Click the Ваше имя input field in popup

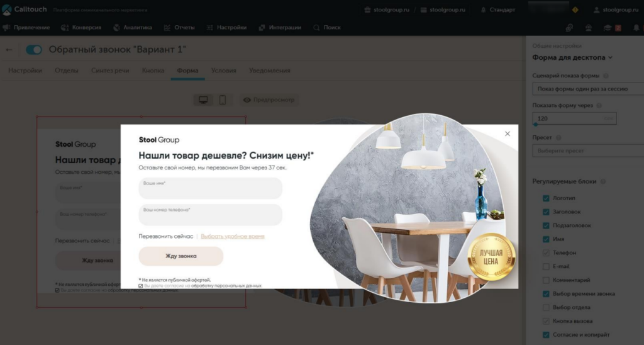click(x=210, y=188)
